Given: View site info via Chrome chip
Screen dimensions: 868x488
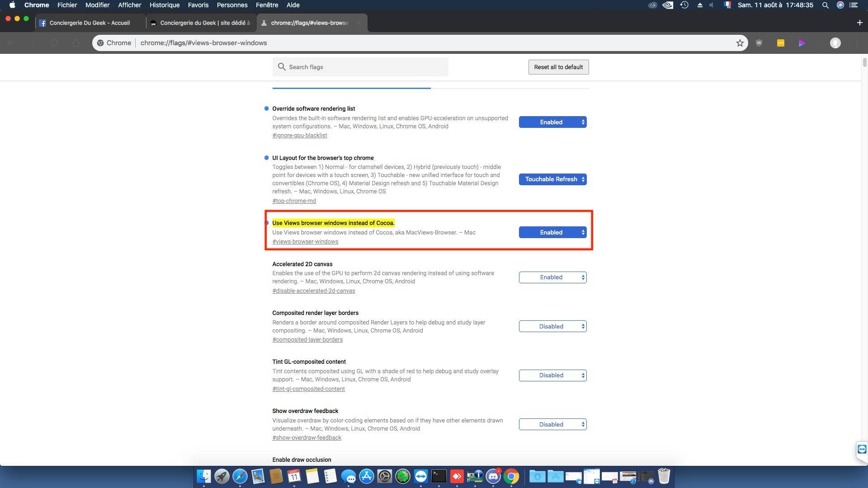Looking at the screenshot, I should tap(114, 43).
